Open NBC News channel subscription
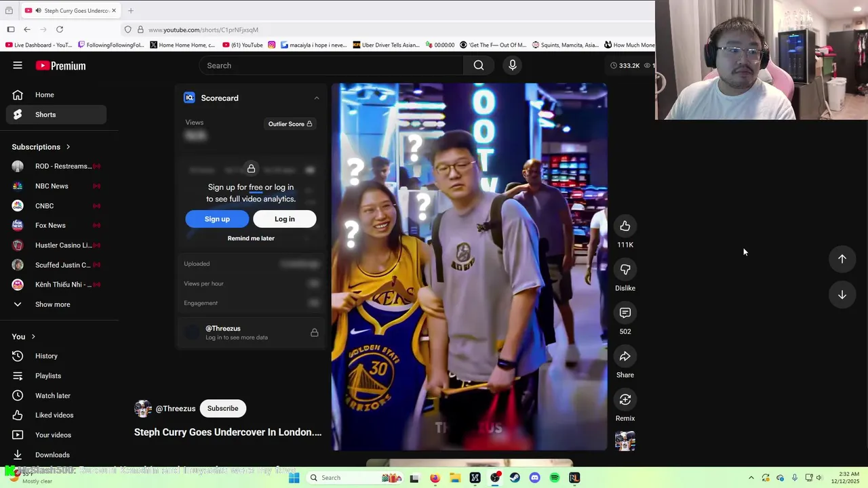This screenshot has height=488, width=868. 56,186
